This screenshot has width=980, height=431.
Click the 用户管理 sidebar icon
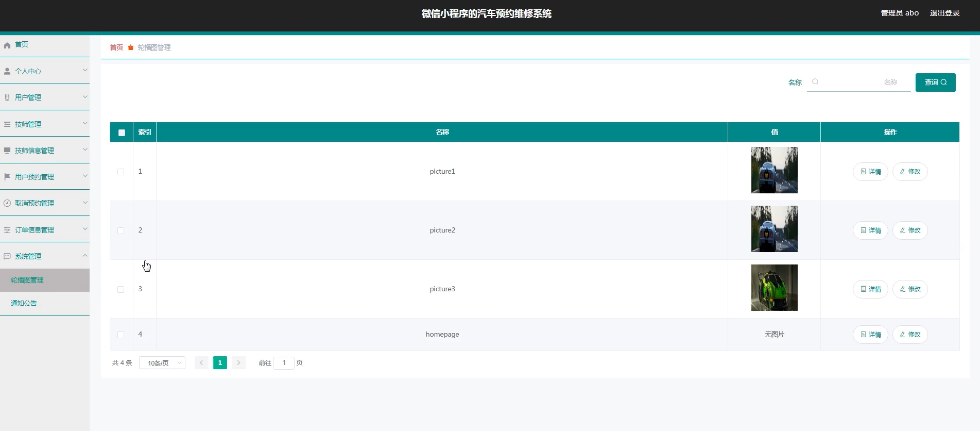coord(7,97)
